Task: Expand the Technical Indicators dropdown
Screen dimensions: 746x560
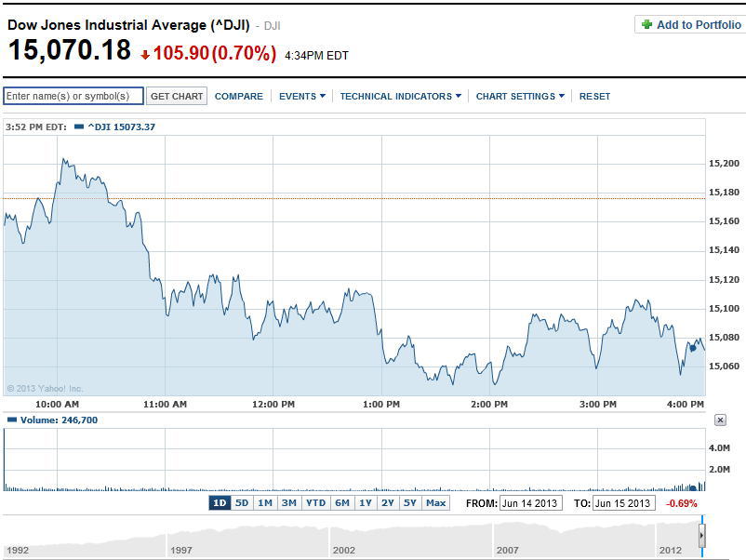Action: tap(400, 96)
